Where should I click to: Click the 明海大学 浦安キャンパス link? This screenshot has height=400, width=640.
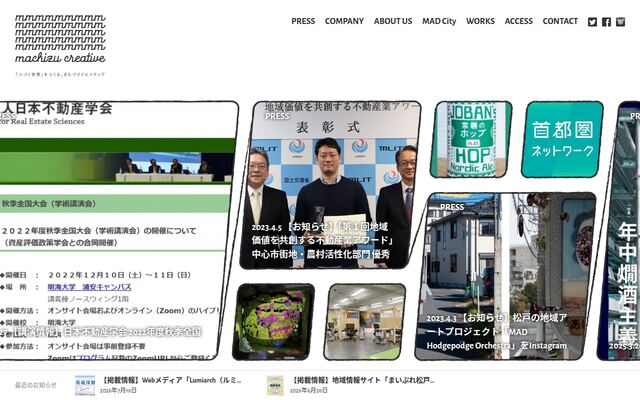click(x=89, y=287)
